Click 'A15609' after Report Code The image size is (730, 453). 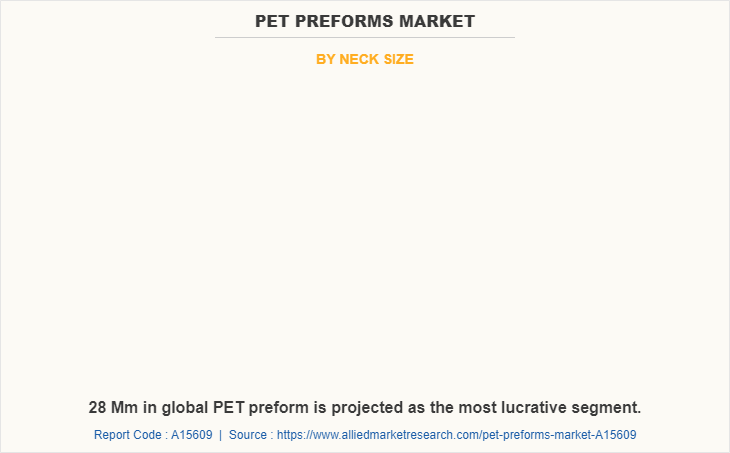(x=191, y=435)
